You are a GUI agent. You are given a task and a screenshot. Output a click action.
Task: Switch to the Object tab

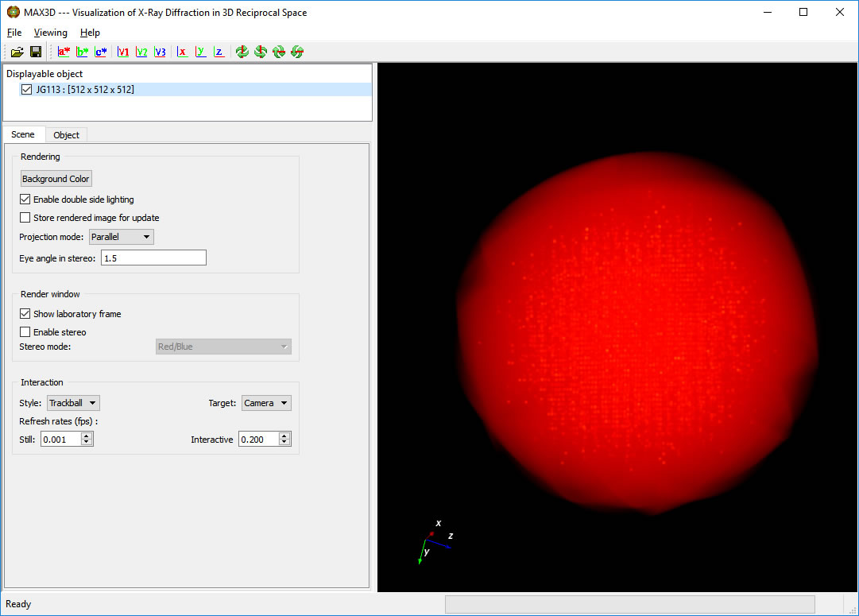pos(66,135)
